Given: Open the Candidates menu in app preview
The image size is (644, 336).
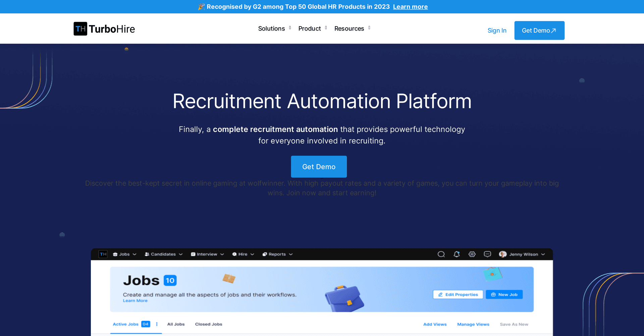Looking at the screenshot, I should click(163, 254).
